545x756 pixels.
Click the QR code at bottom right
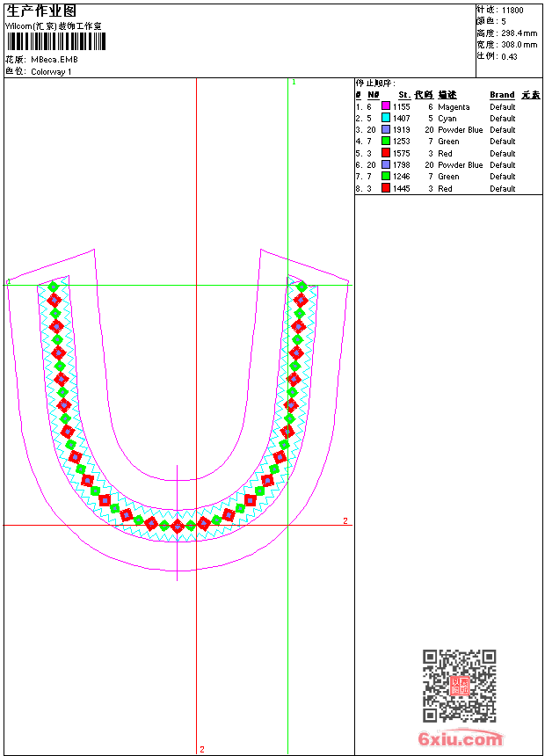[460, 685]
